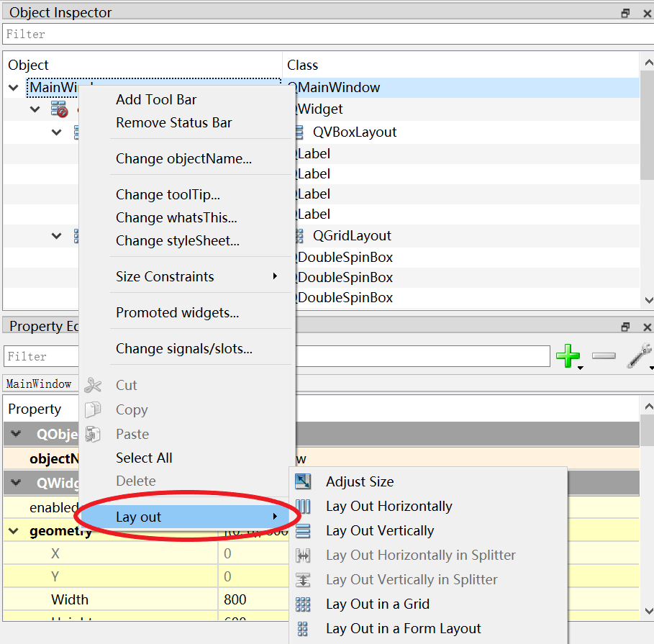Click the Lay Out Vertically icon

point(303,530)
